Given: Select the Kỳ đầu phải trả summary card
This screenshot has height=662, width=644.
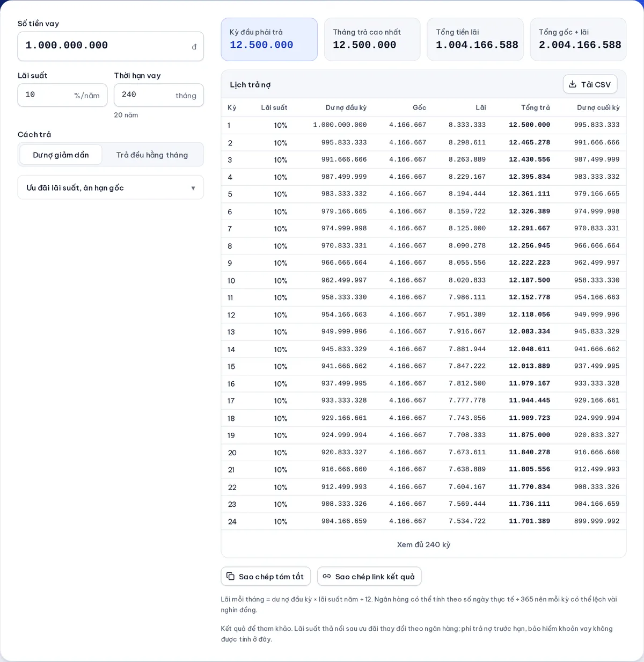Looking at the screenshot, I should (269, 39).
